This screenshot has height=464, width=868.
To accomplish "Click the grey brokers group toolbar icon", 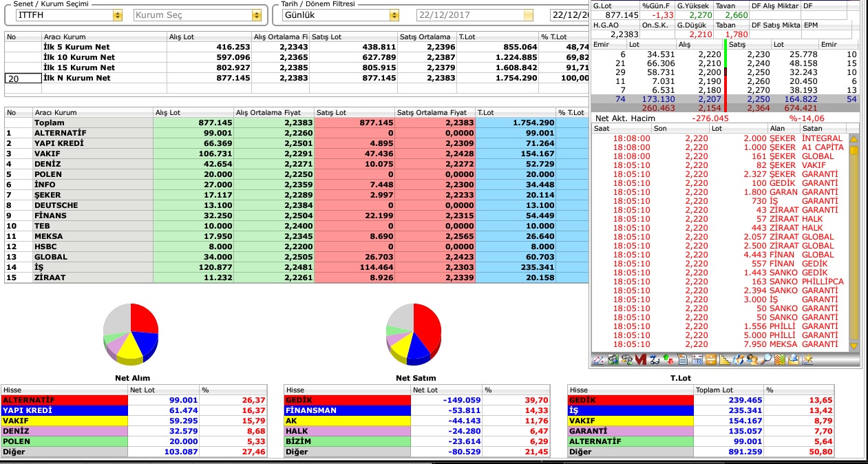I will [627, 359].
